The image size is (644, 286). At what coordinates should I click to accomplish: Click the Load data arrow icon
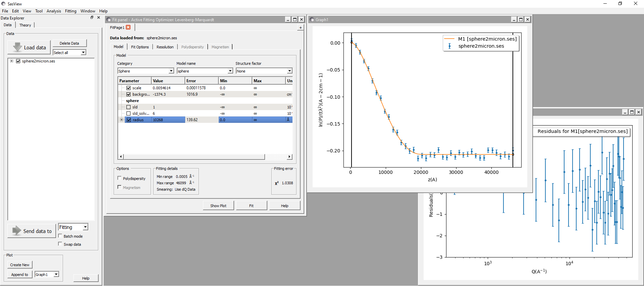tap(17, 47)
